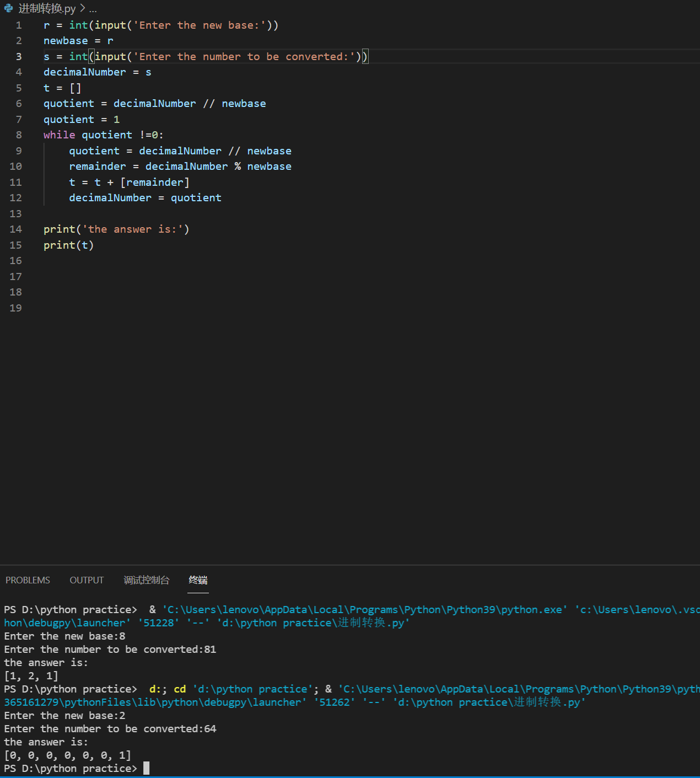Image resolution: width=700 pixels, height=778 pixels.
Task: Select line number 1 in the gutter
Action: [x=19, y=25]
